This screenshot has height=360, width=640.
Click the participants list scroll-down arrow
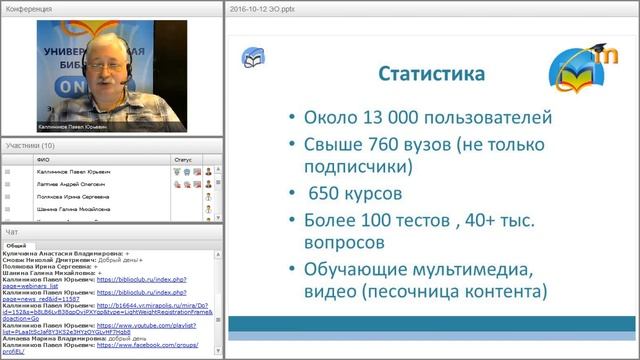tap(218, 218)
